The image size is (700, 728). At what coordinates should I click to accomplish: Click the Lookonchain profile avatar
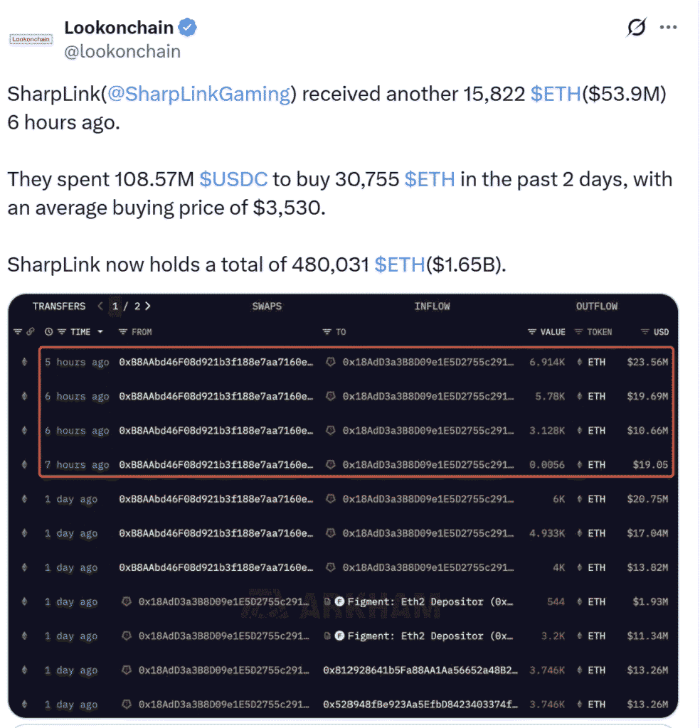point(31,40)
